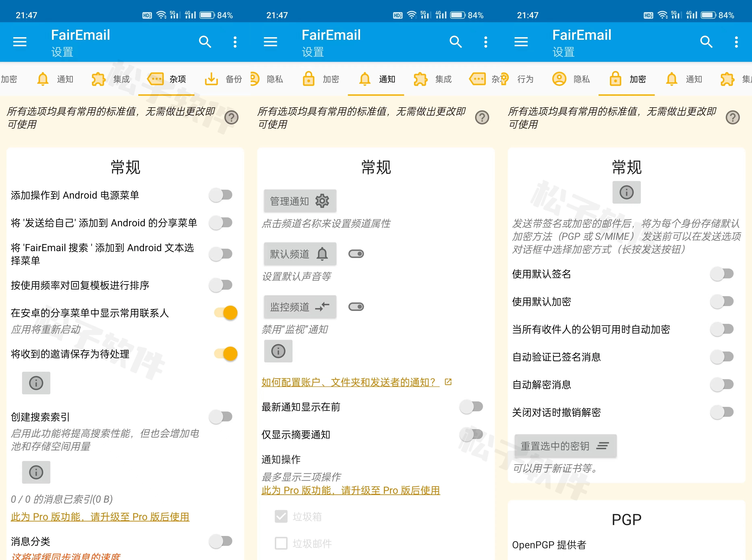Viewport: 752px width, 560px height.
Task: Switch to 集成 tab in middle screen
Action: 432,79
